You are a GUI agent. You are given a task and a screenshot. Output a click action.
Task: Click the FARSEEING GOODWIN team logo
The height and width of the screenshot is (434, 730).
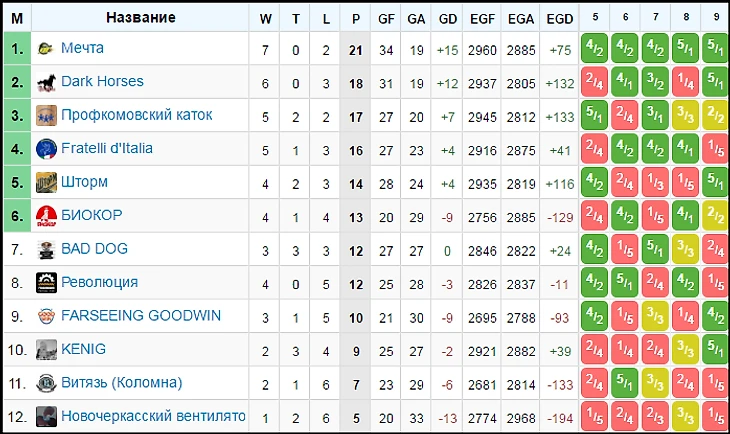click(46, 316)
